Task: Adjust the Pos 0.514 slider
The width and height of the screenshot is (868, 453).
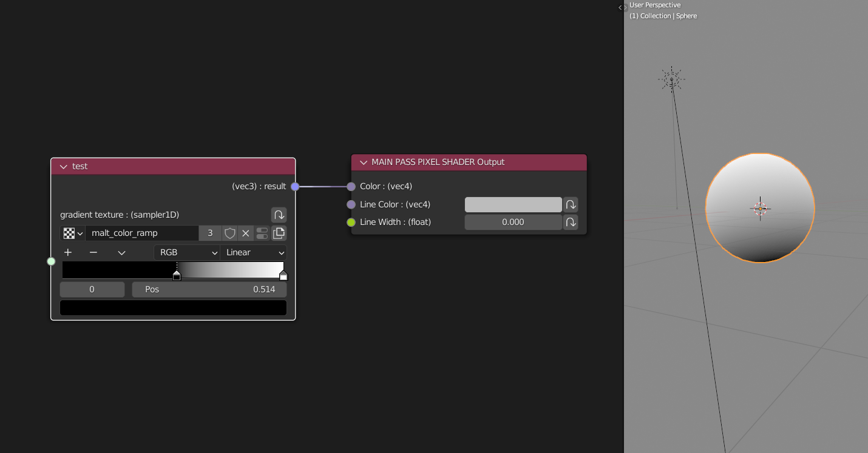Action: pyautogui.click(x=209, y=289)
